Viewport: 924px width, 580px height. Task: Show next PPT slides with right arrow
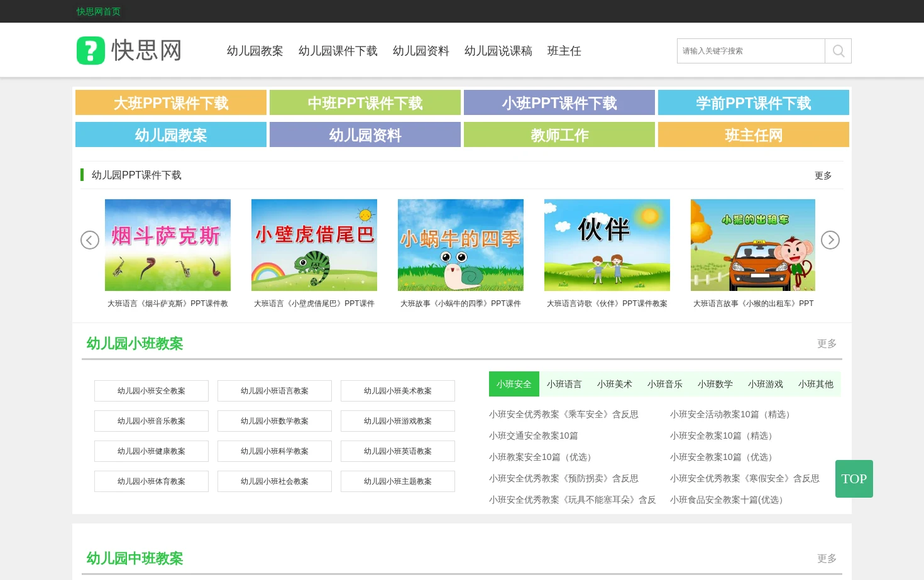pos(830,239)
